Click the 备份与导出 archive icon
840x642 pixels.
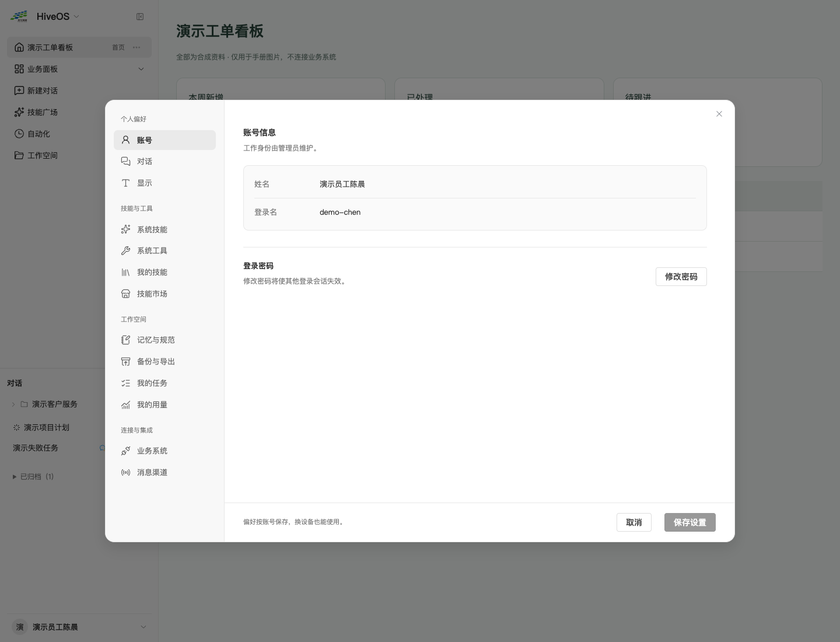click(125, 362)
